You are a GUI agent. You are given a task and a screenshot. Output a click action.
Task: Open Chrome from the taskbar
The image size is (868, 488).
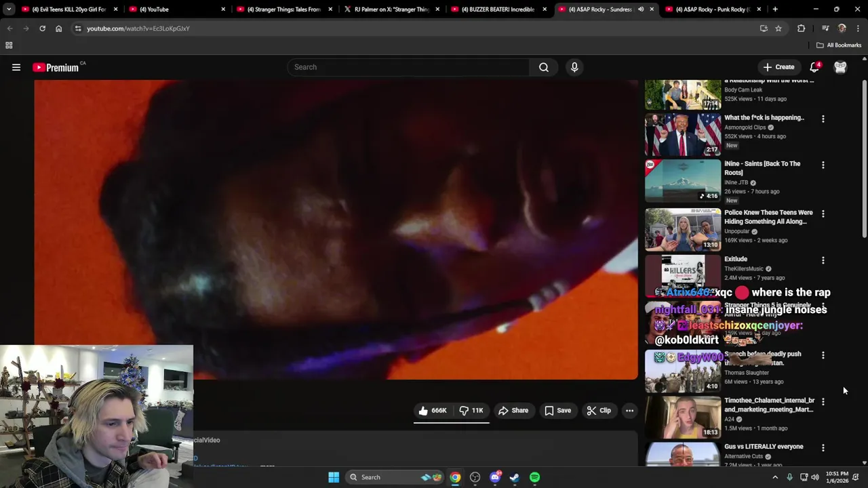tap(455, 477)
